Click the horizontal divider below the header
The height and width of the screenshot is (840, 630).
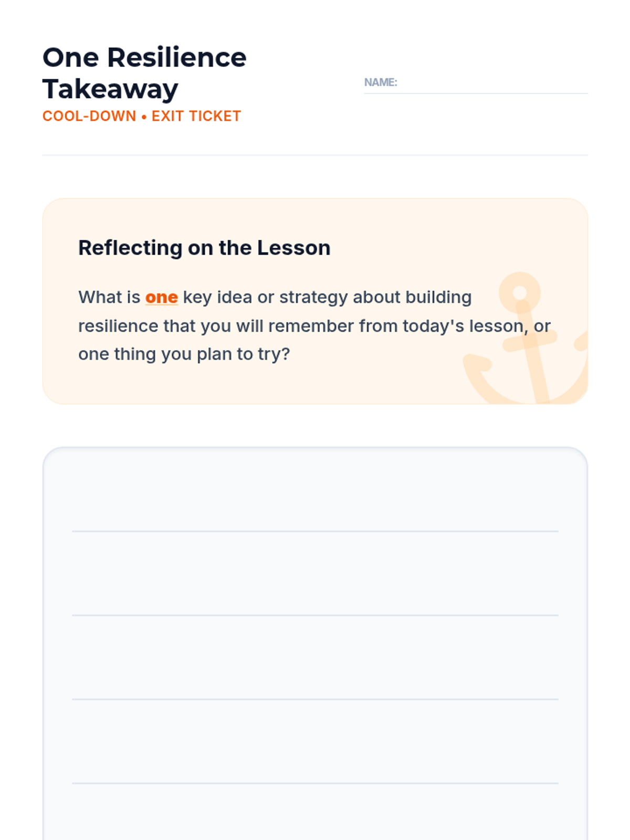click(315, 155)
